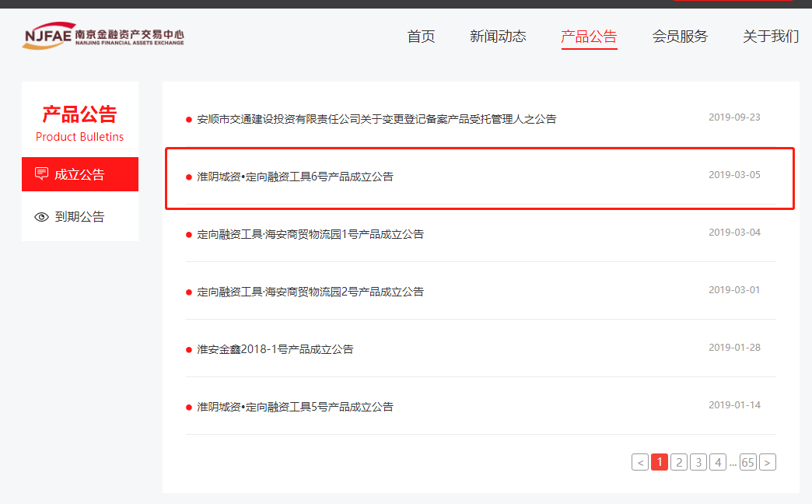This screenshot has height=504, width=812.
Task: Click the NJFAE logo
Action: [103, 36]
